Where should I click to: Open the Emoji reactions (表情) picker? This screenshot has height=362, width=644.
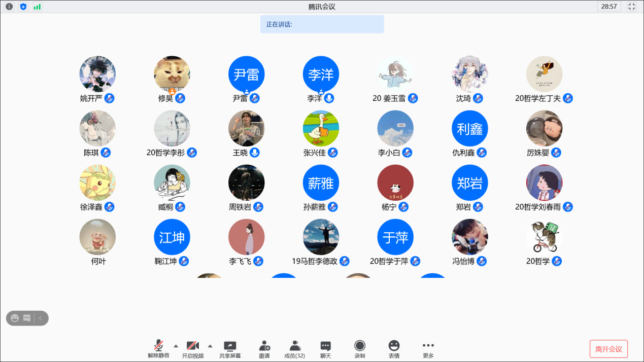tap(394, 349)
